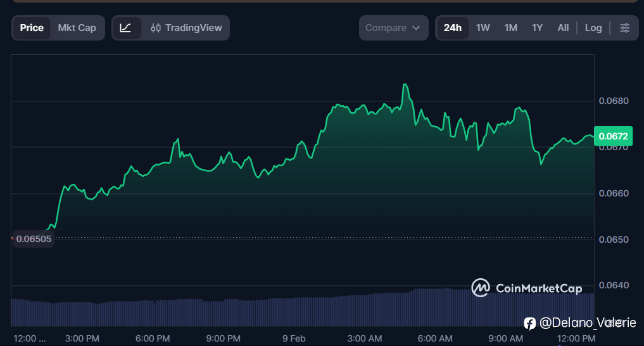Click the 3:00 PM time label

(82, 338)
